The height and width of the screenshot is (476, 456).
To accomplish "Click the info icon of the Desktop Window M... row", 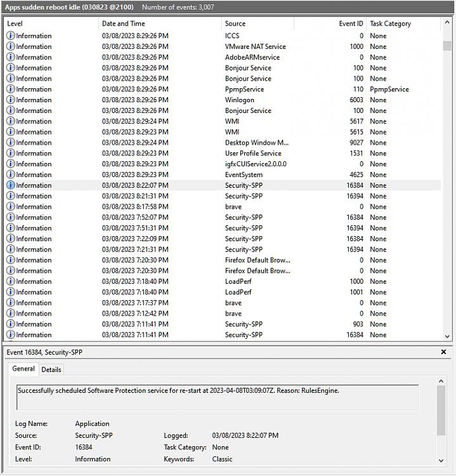I will click(x=11, y=142).
